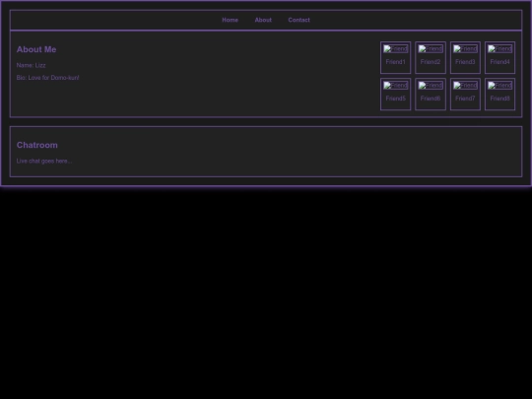Select the Friend4 name label

[500, 62]
